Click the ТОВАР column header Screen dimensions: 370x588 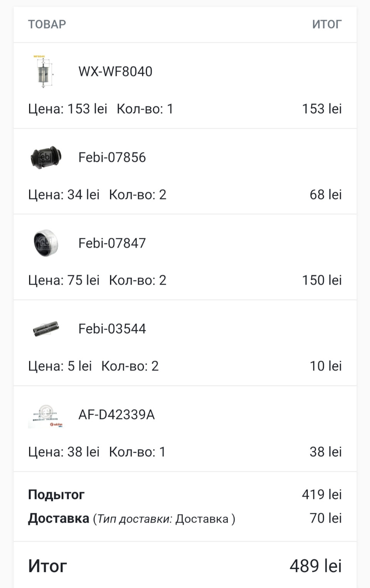click(x=47, y=24)
